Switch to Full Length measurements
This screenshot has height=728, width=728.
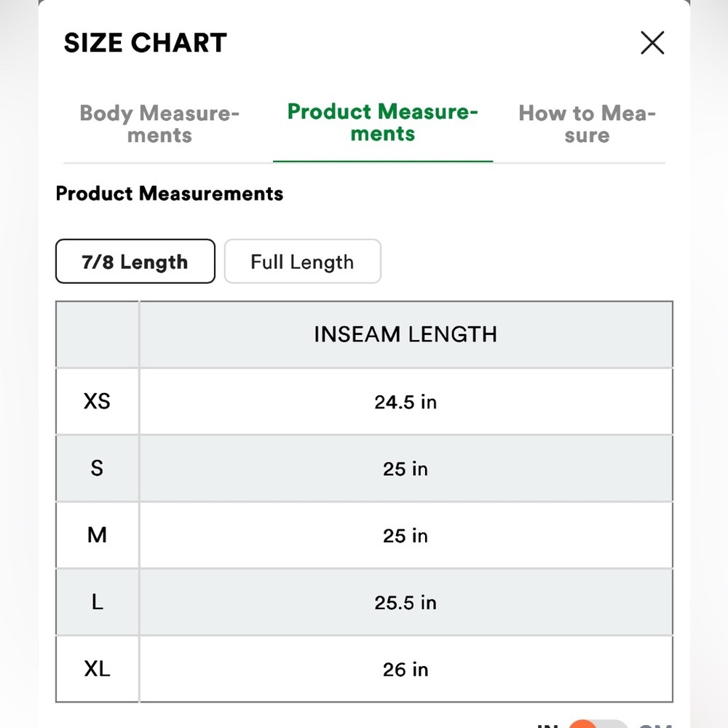tap(302, 261)
